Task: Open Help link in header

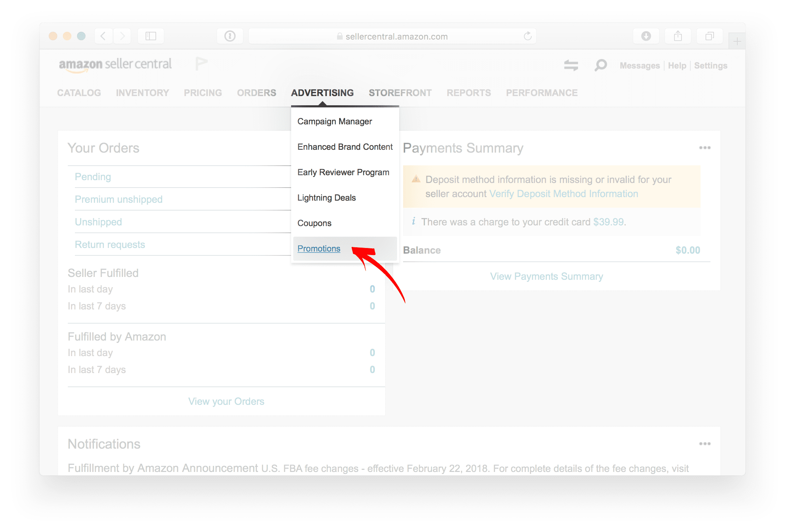Action: (x=677, y=66)
